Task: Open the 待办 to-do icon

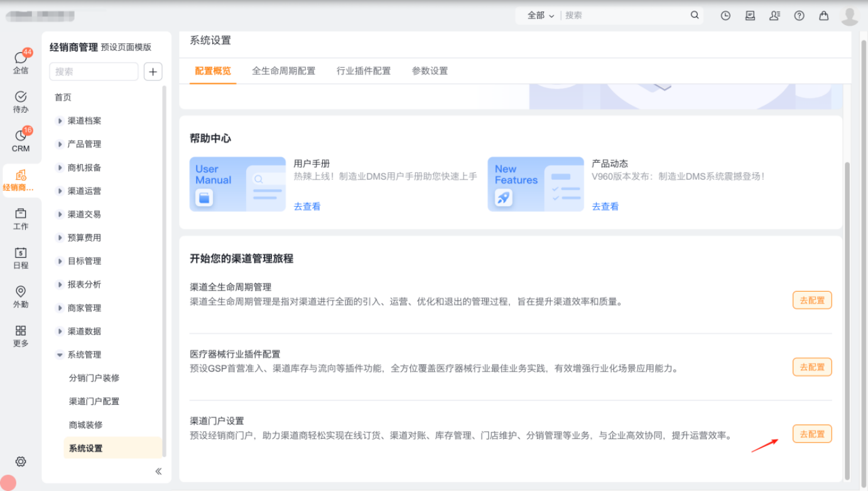Action: [21, 101]
